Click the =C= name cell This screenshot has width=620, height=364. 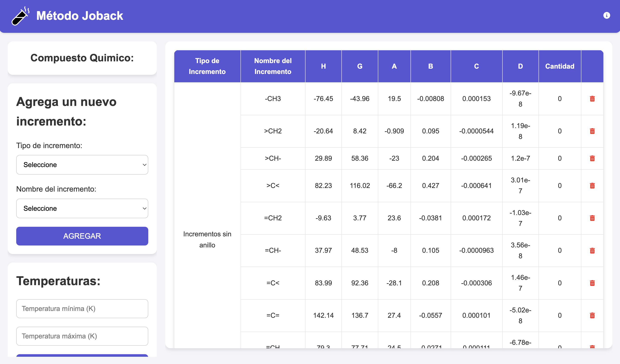click(x=273, y=315)
